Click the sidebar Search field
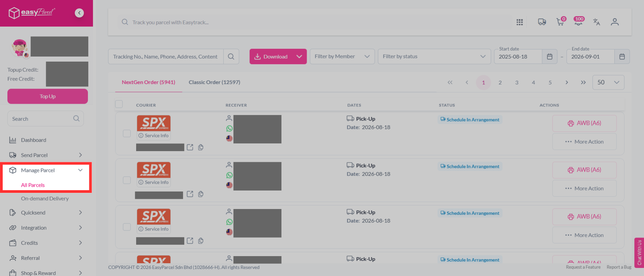 click(45, 118)
